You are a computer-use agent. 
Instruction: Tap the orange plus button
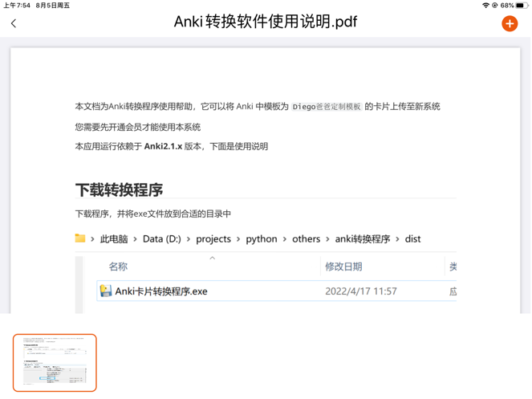tap(510, 23)
